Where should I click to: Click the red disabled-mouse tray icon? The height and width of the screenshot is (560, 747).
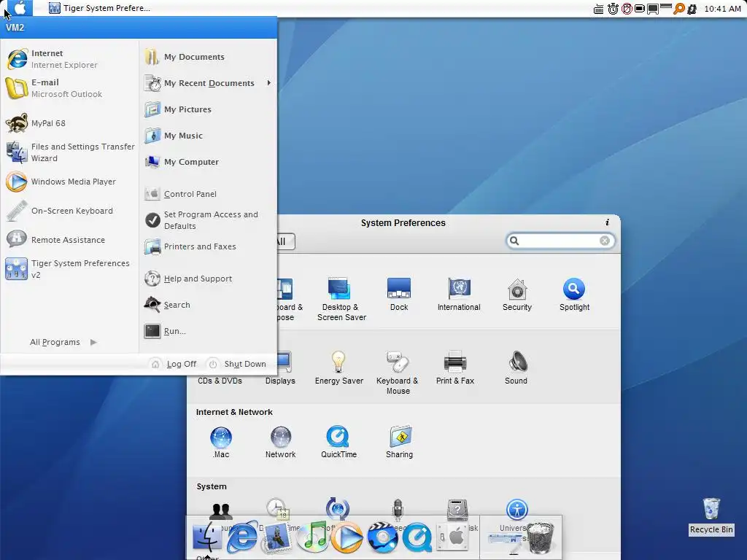pos(627,9)
